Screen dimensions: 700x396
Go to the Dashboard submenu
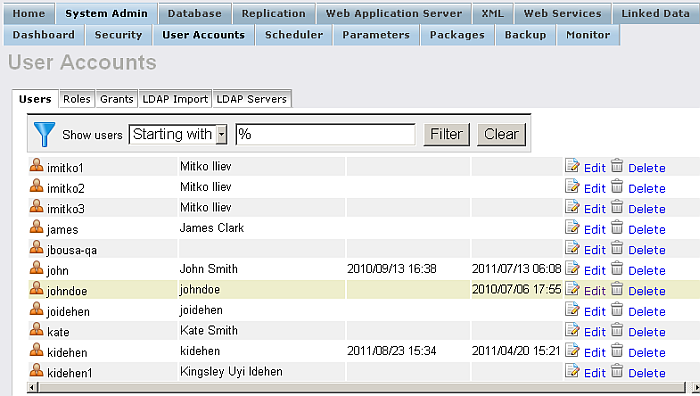pos(44,35)
